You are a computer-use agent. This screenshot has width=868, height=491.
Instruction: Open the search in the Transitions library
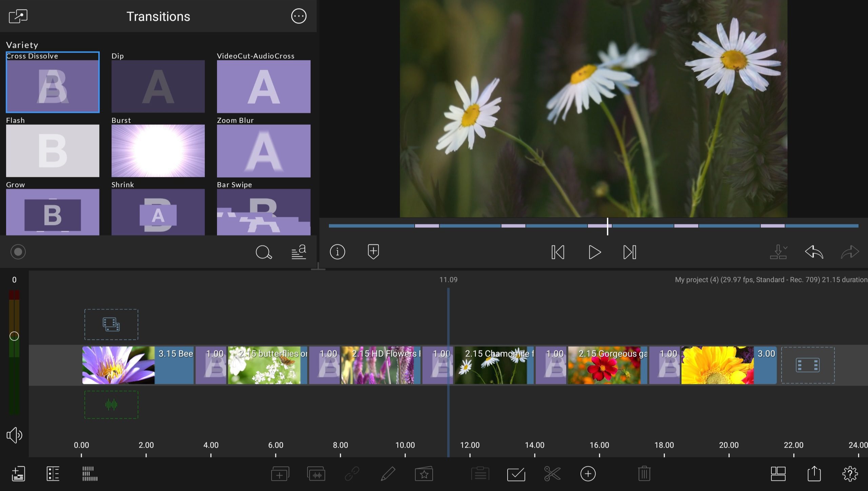pyautogui.click(x=264, y=252)
